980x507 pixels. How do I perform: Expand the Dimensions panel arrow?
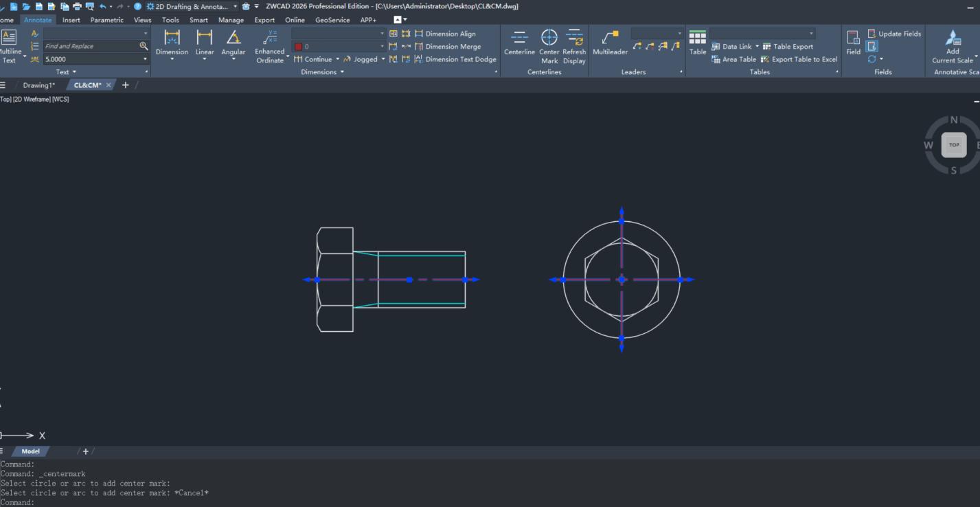342,72
